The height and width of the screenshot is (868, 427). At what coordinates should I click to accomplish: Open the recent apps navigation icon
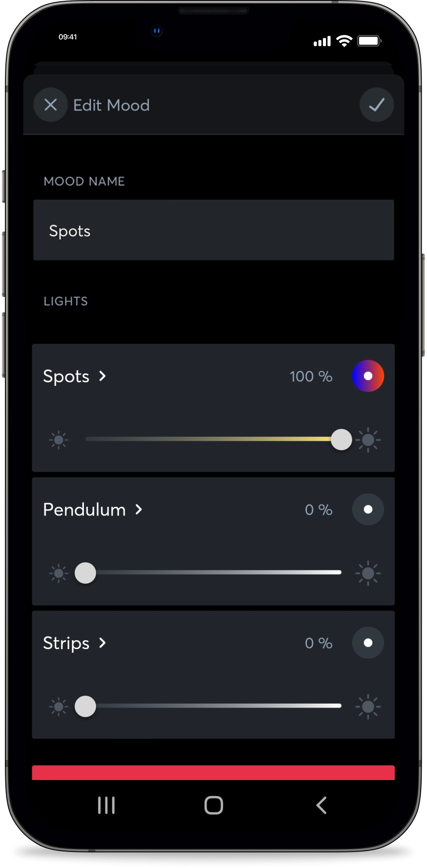(x=106, y=805)
